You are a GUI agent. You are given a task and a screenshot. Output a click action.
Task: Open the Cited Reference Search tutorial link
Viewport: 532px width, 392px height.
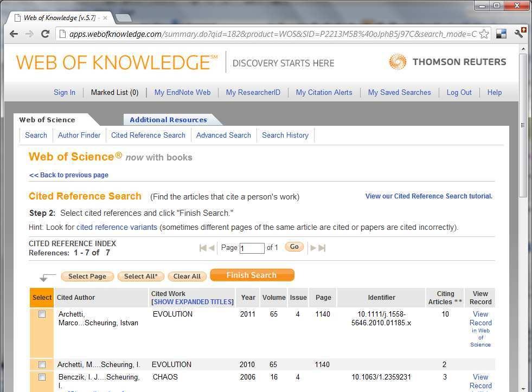429,196
